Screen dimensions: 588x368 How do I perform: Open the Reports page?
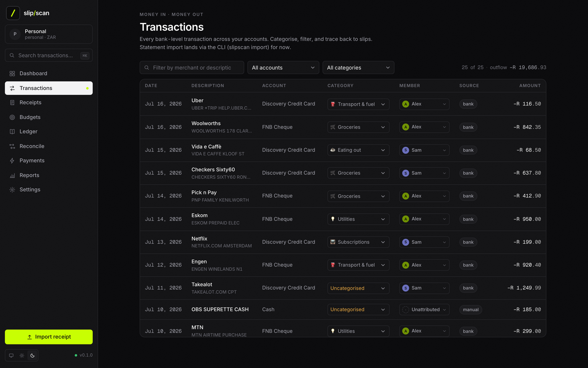49,175
